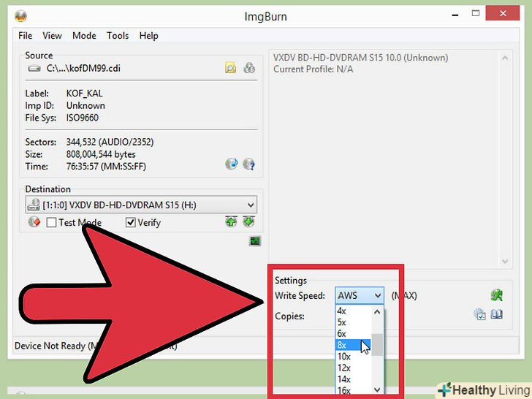Click the open book icon by Copies
Screen dimensions: 532x399
pos(497,314)
